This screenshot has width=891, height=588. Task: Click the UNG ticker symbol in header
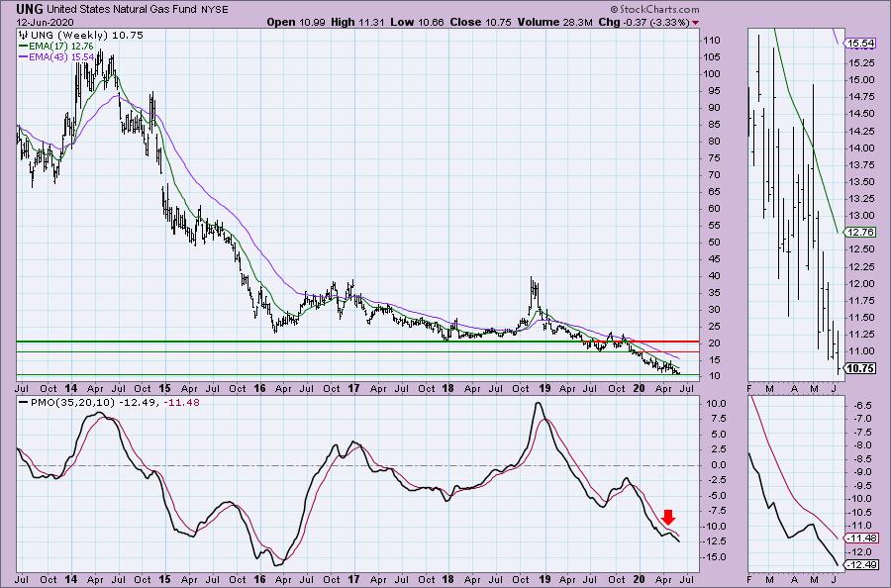pyautogui.click(x=16, y=8)
